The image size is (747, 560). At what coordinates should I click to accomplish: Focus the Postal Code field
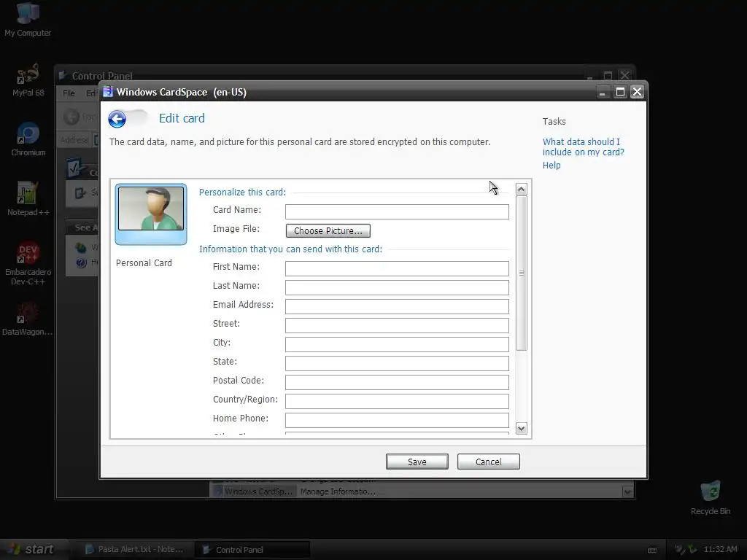click(x=397, y=382)
